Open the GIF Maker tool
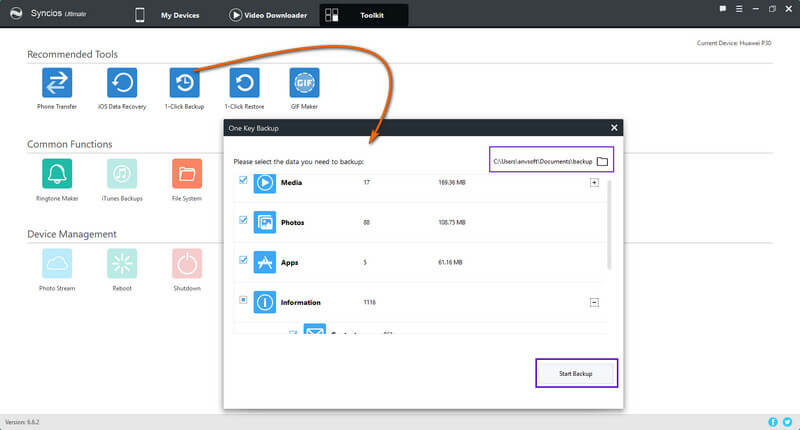 pyautogui.click(x=304, y=83)
